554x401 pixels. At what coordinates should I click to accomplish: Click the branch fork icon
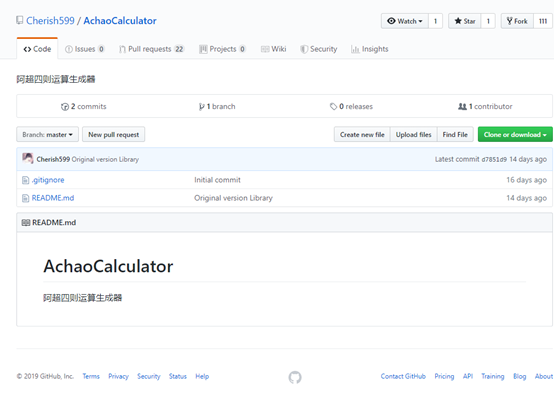[x=201, y=107]
